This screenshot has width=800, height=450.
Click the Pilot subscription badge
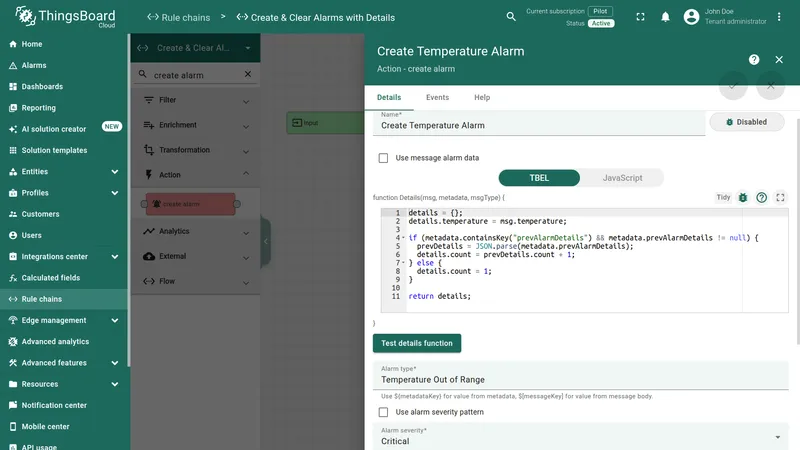pos(600,11)
